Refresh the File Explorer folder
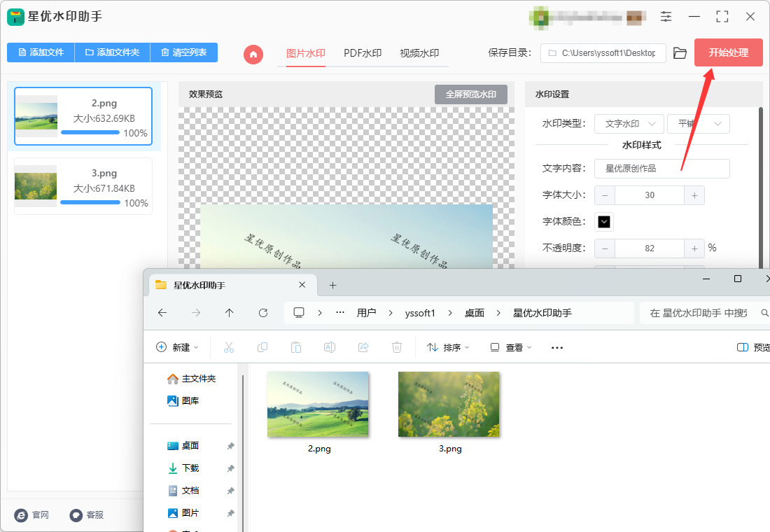Screen dimensions: 770x532 pos(263,313)
